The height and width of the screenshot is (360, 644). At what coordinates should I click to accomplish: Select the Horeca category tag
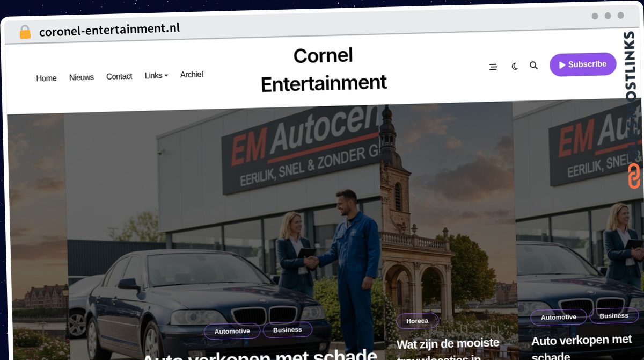pos(418,321)
